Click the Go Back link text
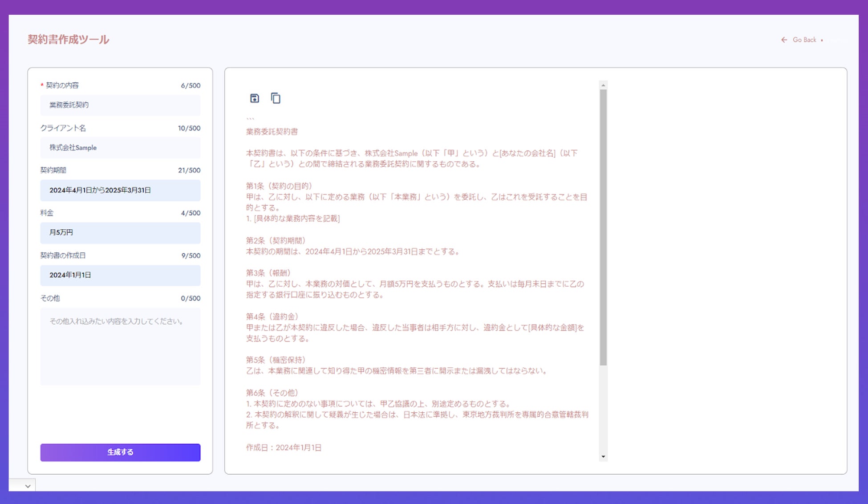Screen dimensions: 868x504 coord(804,40)
